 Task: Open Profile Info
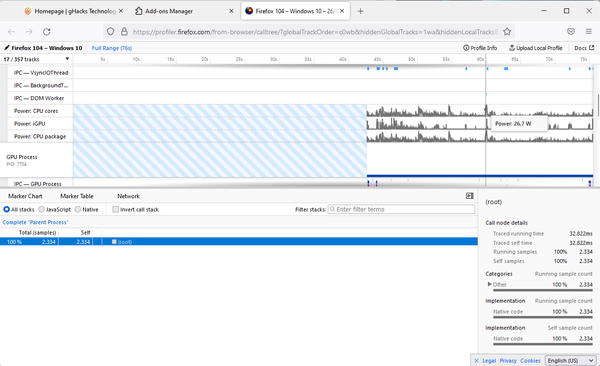click(x=480, y=48)
